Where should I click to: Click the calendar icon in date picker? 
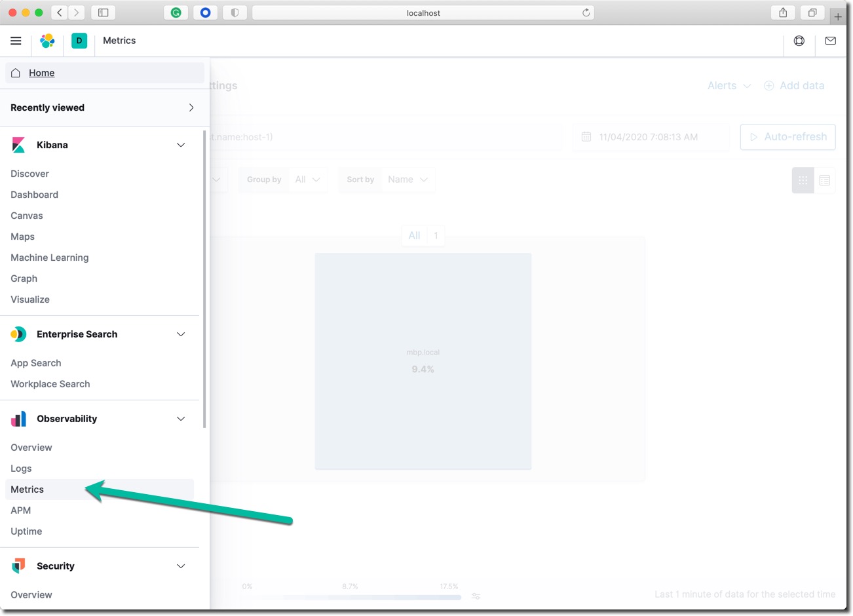586,137
